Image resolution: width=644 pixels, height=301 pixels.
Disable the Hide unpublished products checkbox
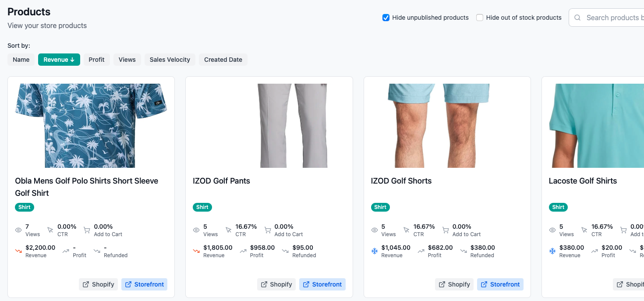pyautogui.click(x=386, y=18)
